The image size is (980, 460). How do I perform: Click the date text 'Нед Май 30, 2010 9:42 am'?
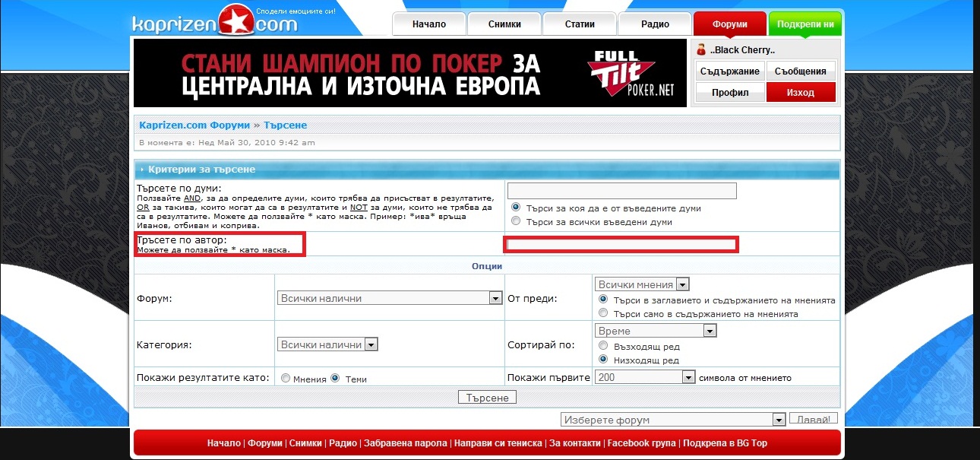click(x=256, y=142)
